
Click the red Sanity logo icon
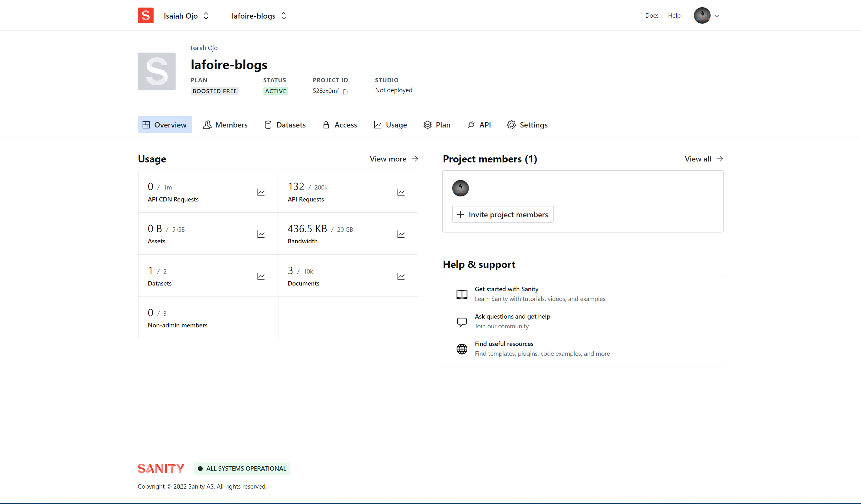pos(146,16)
